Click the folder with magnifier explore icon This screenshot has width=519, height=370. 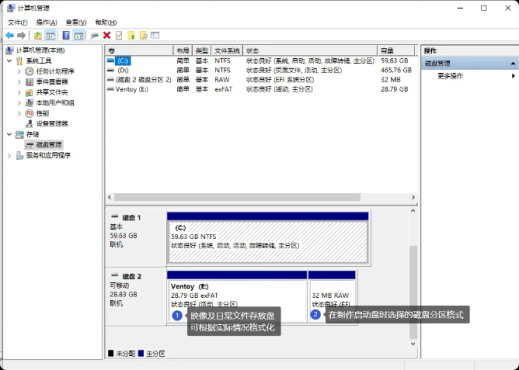pyautogui.click(x=143, y=35)
